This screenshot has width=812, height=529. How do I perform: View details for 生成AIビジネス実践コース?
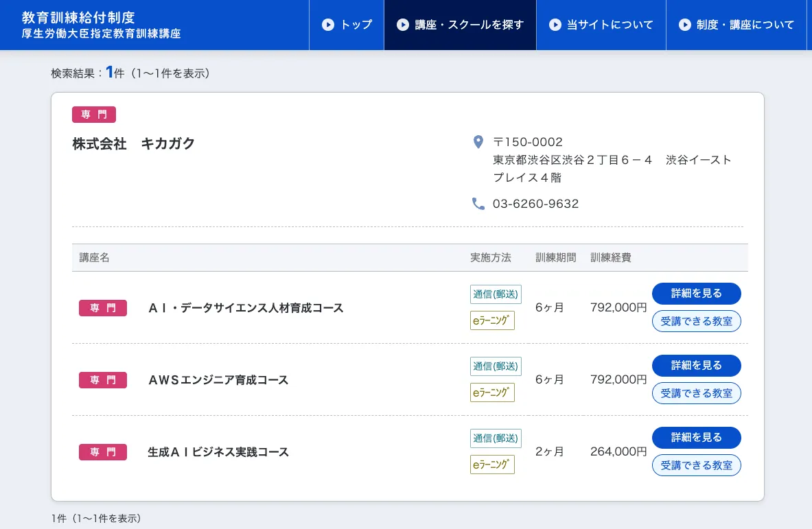point(697,437)
